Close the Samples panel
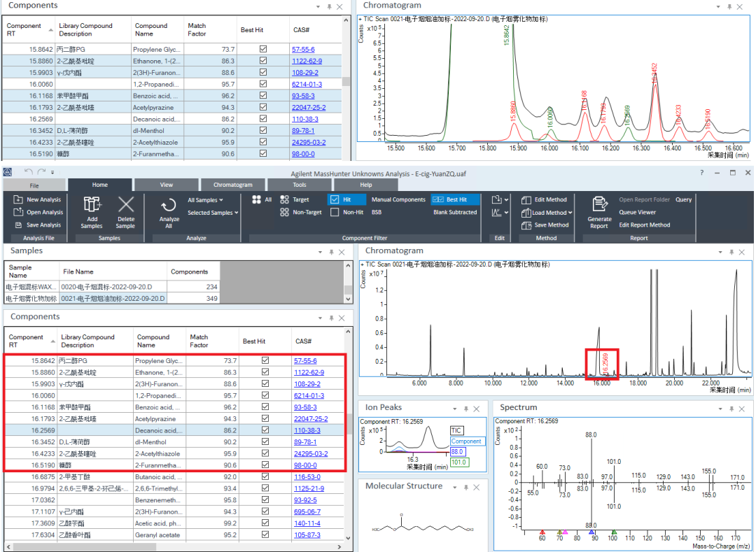 342,252
